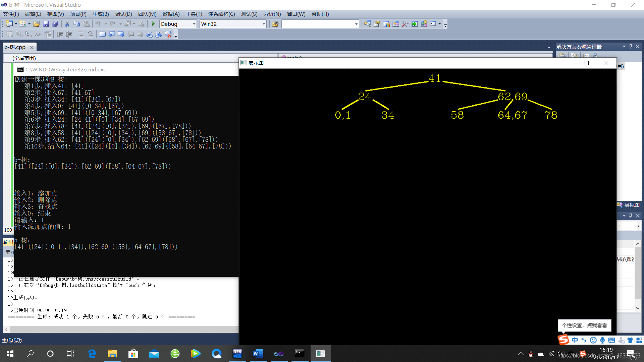Expand the standard toolbar overflow options
644x362 pixels.
pyautogui.click(x=445, y=25)
